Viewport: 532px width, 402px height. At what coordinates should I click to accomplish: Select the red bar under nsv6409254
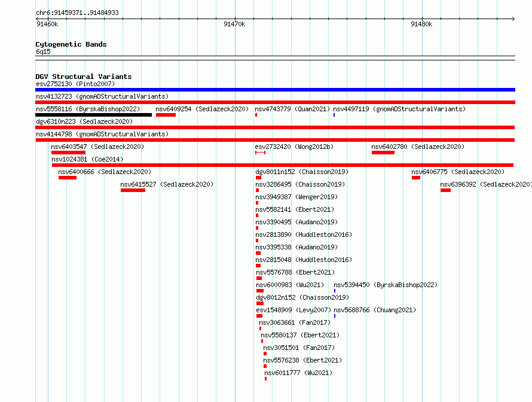tap(166, 115)
